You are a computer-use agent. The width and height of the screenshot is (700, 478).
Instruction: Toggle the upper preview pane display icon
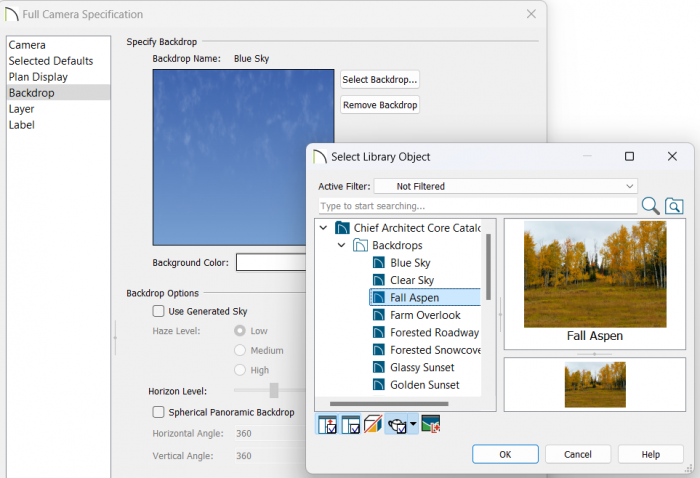coord(327,424)
